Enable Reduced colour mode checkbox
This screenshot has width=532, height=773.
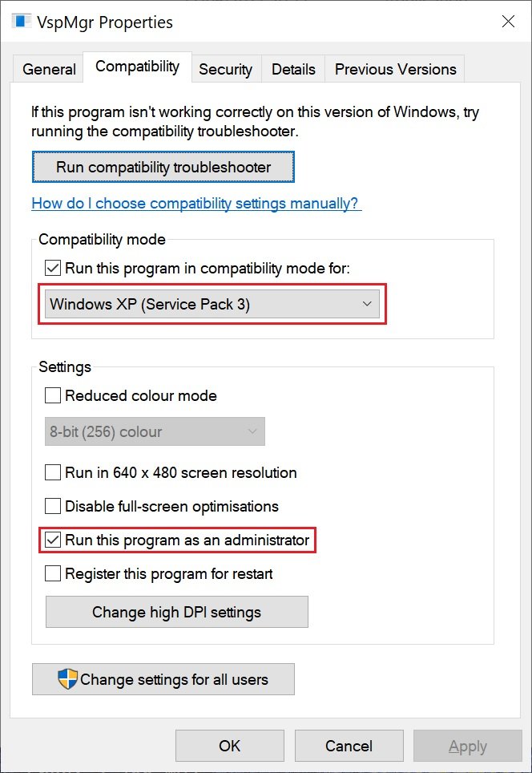pyautogui.click(x=53, y=395)
